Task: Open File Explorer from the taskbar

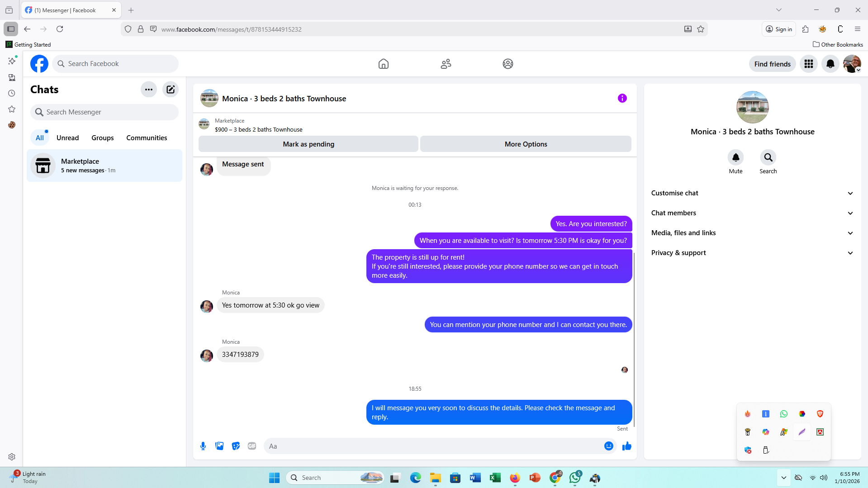Action: (435, 478)
